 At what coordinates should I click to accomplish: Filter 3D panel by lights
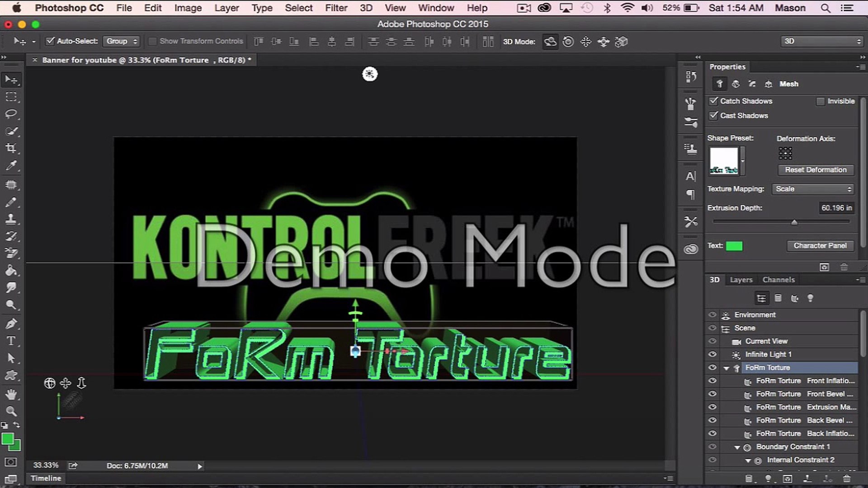tap(810, 298)
